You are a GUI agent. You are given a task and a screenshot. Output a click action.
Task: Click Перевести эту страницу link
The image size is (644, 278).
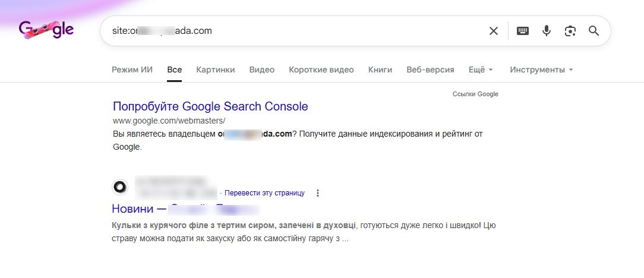click(x=264, y=193)
